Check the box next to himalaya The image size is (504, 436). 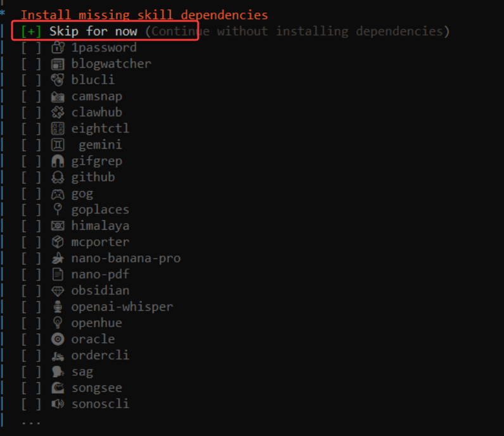(x=31, y=226)
